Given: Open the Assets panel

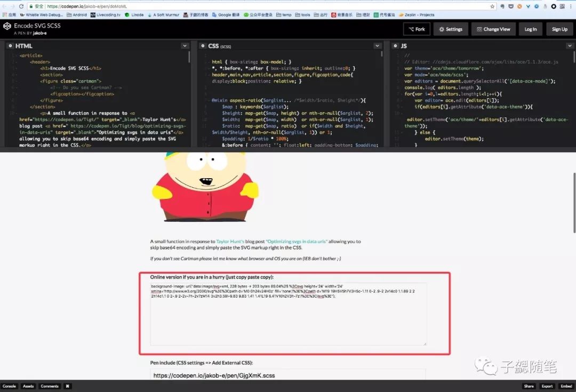Looking at the screenshot, I should [x=28, y=386].
